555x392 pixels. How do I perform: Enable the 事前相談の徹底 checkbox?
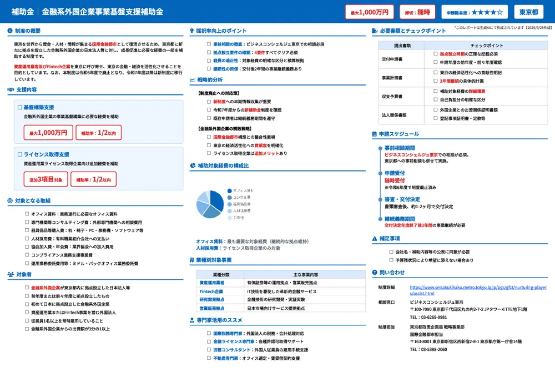click(208, 44)
